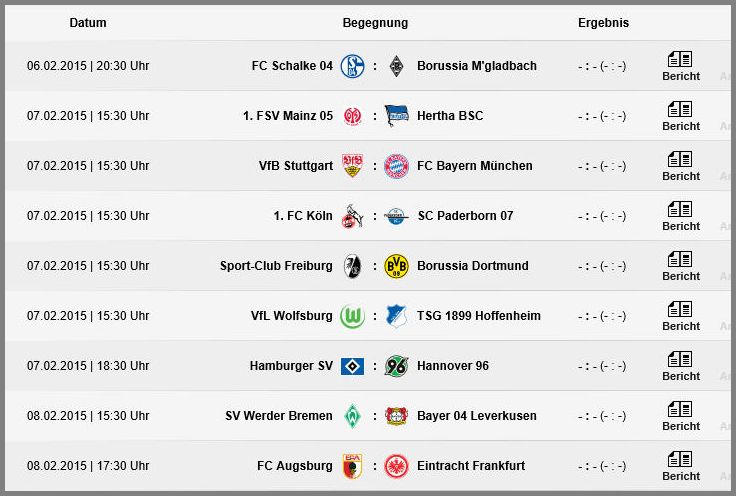Open Bericht for Schalke vs M'gladbach
Viewport: 736px width, 496px height.
tap(681, 66)
